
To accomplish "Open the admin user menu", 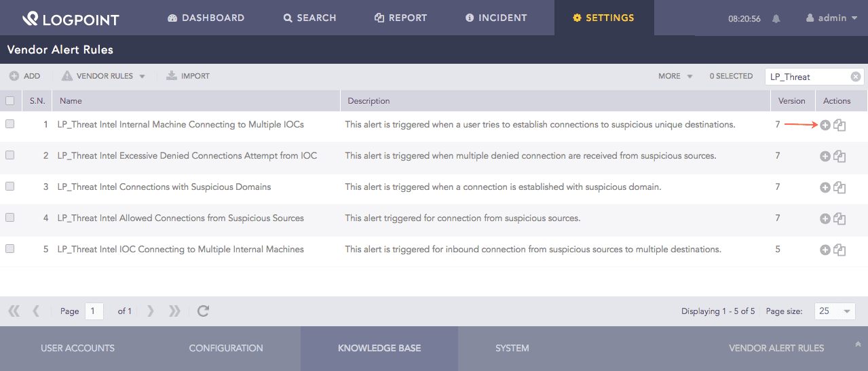I will pyautogui.click(x=831, y=18).
